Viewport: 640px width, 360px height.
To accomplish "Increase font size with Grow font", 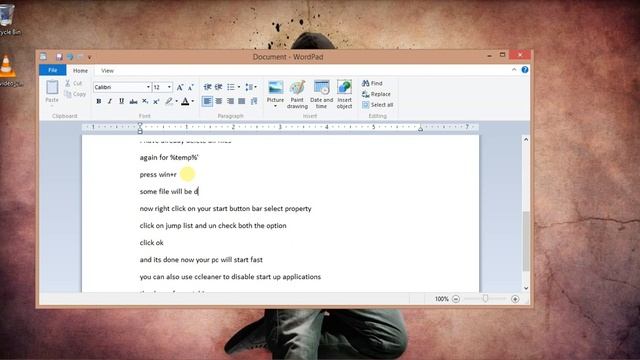I will pos(180,87).
